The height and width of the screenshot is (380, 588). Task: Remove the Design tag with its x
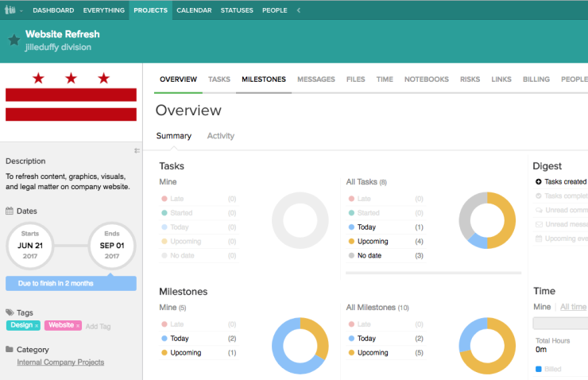click(37, 326)
